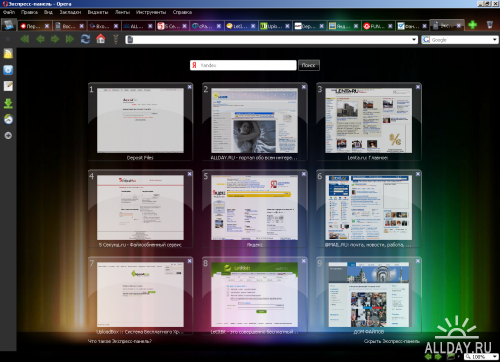Click the Скрыть Экспресс-панель link

tap(392, 341)
